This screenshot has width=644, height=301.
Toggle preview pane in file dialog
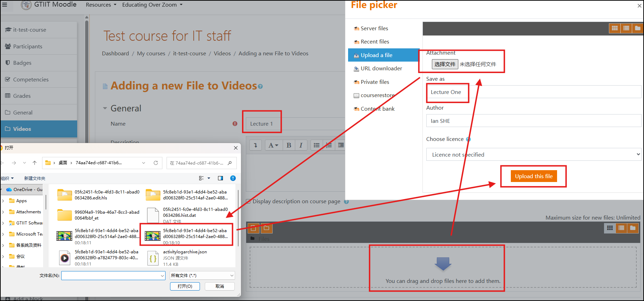220,178
